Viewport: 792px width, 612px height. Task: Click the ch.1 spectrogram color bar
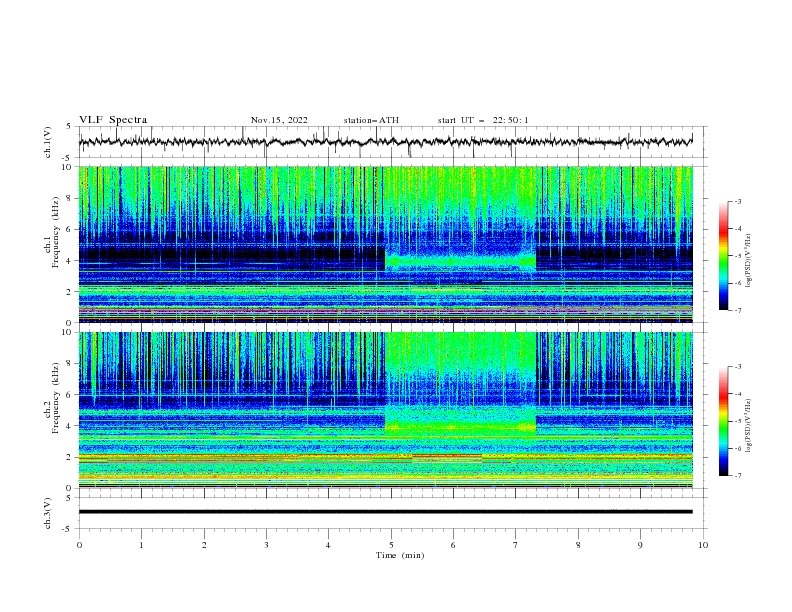coord(723,256)
